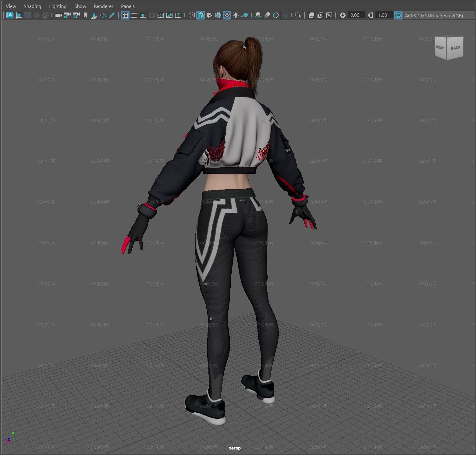Edit the Exposure value field 0.00
Screen dimensions: 476x455
tap(356, 15)
